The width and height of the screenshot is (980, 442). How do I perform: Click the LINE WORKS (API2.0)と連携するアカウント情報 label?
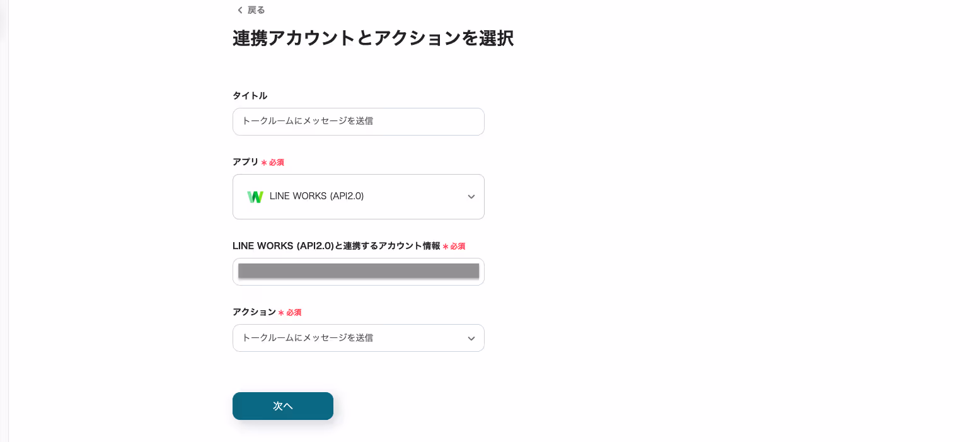[x=337, y=246]
